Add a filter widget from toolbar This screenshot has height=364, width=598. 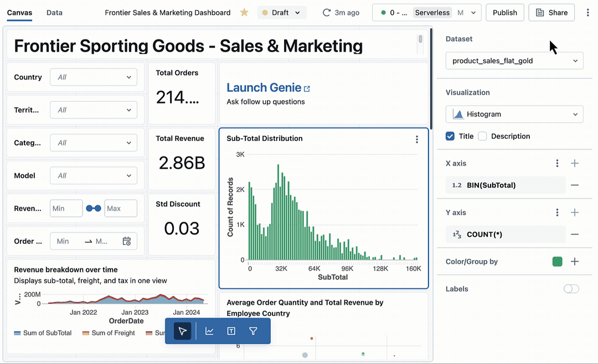pyautogui.click(x=253, y=331)
